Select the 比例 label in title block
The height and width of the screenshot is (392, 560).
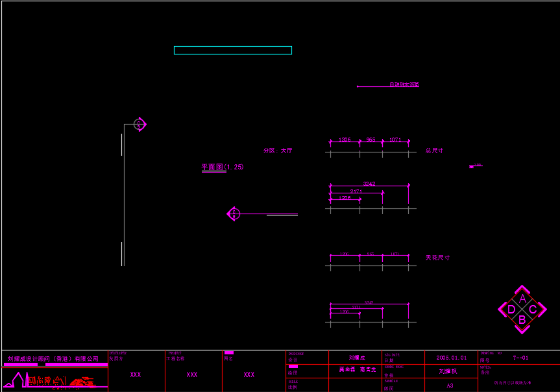tap(293, 387)
